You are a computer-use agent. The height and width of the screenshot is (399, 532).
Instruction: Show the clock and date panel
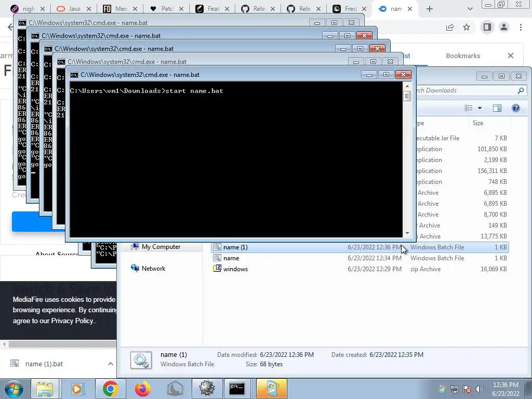[x=506, y=389]
